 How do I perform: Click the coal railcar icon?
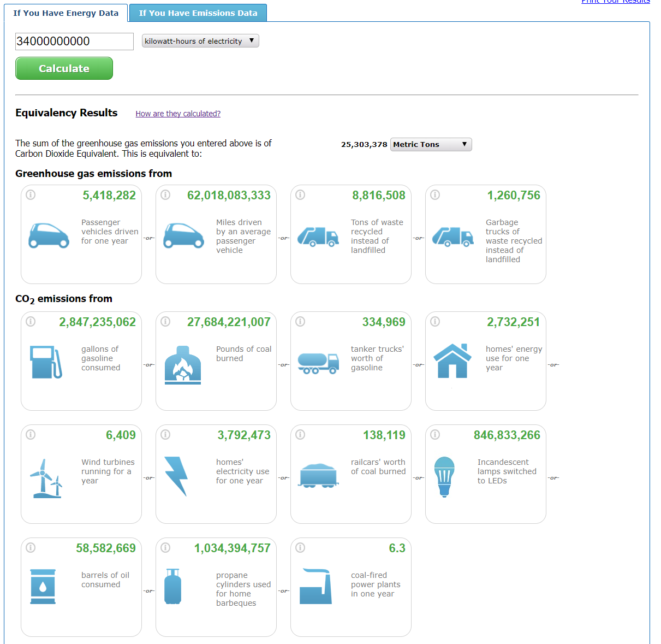tap(319, 475)
